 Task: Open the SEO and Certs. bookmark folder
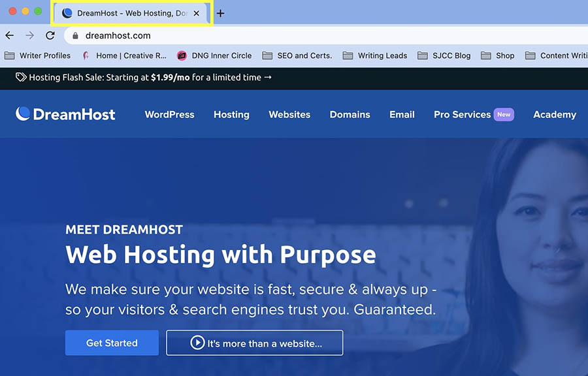297,55
